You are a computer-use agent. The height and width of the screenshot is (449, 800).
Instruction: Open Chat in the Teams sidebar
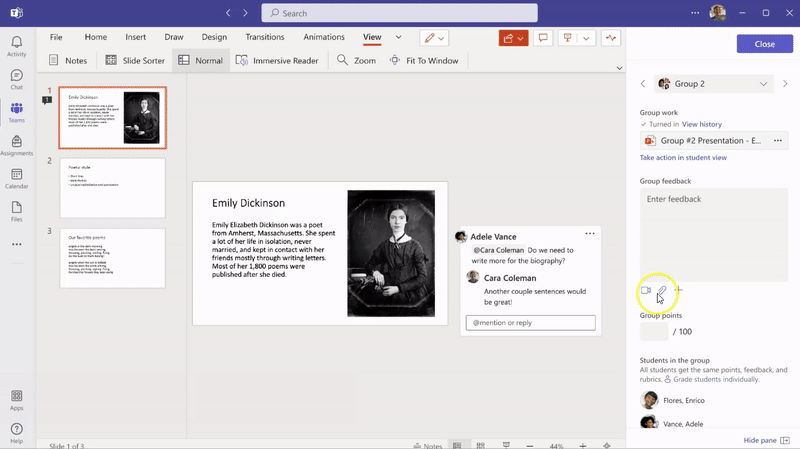[x=16, y=79]
